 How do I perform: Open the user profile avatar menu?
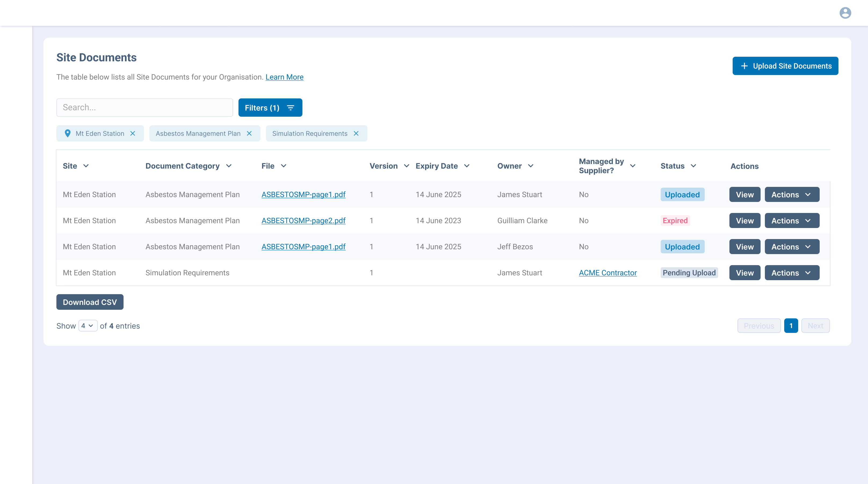click(845, 13)
